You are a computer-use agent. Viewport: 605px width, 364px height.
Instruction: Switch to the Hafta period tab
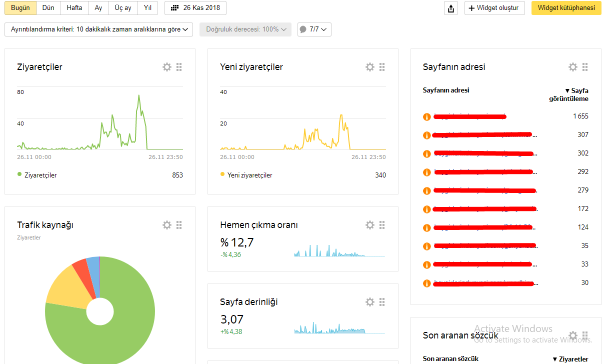point(74,8)
